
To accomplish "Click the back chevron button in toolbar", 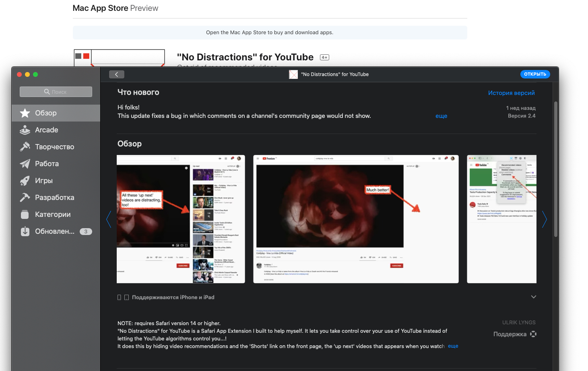I will pyautogui.click(x=117, y=74).
